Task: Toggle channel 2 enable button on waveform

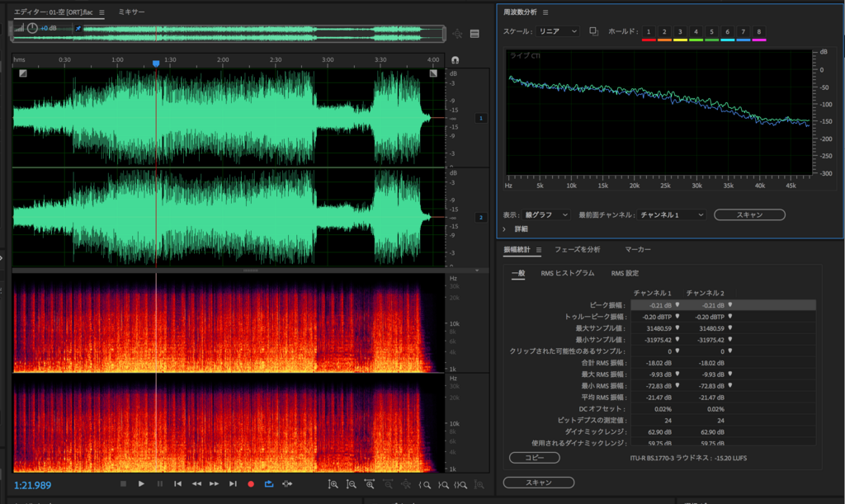Action: tap(481, 218)
